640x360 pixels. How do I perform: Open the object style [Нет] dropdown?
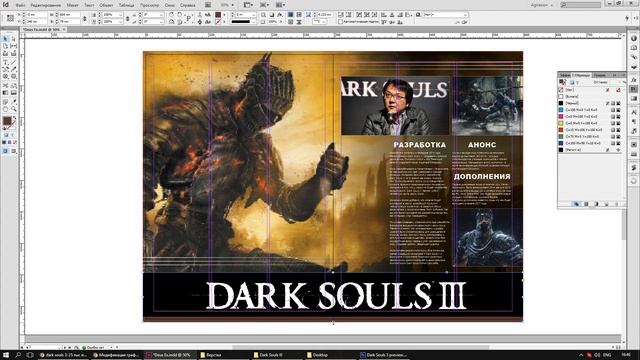pyautogui.click(x=465, y=14)
